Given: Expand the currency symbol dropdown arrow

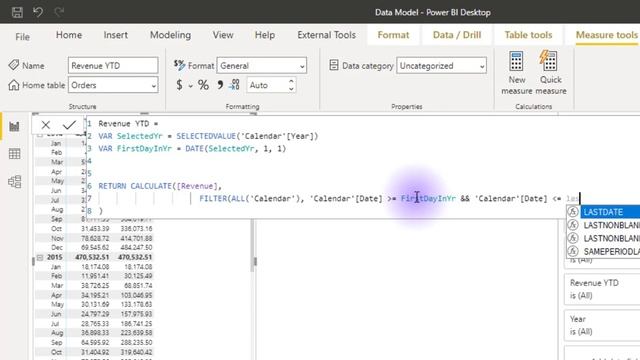Looking at the screenshot, I should tap(190, 86).
